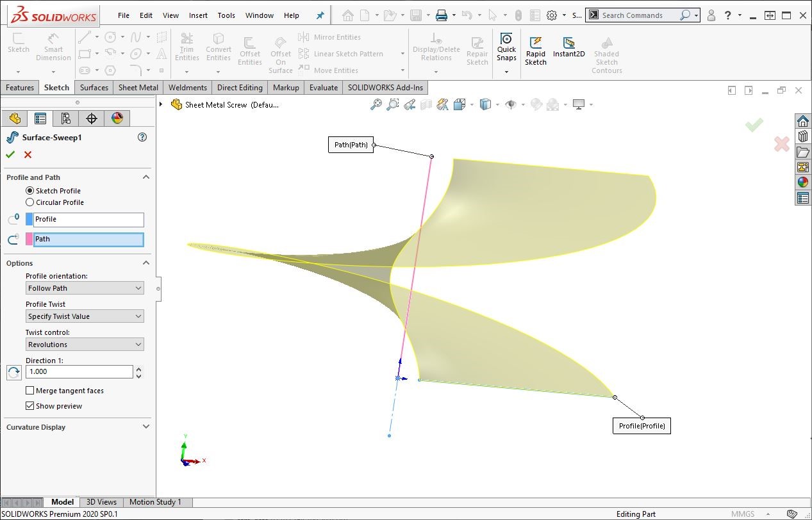Select the Circular Profile radio button
812x520 pixels.
(x=29, y=202)
